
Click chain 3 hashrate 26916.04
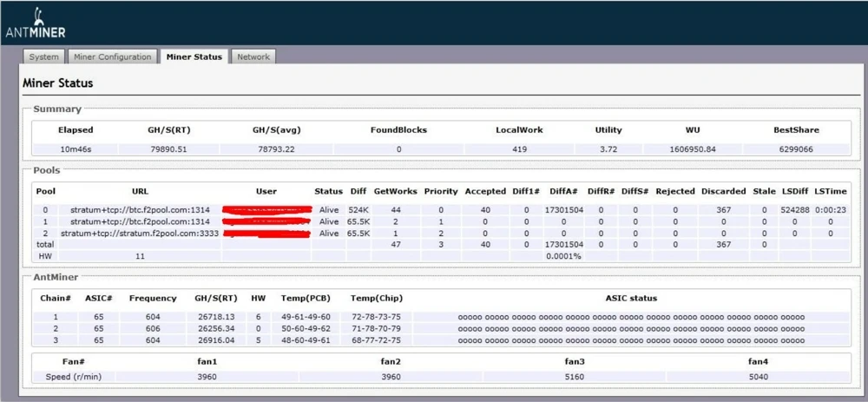[x=215, y=340]
